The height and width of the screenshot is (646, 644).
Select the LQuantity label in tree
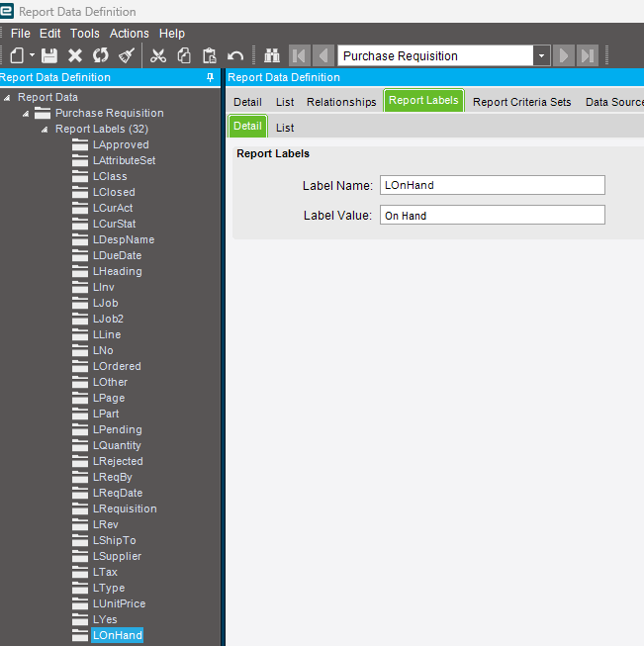(x=117, y=445)
